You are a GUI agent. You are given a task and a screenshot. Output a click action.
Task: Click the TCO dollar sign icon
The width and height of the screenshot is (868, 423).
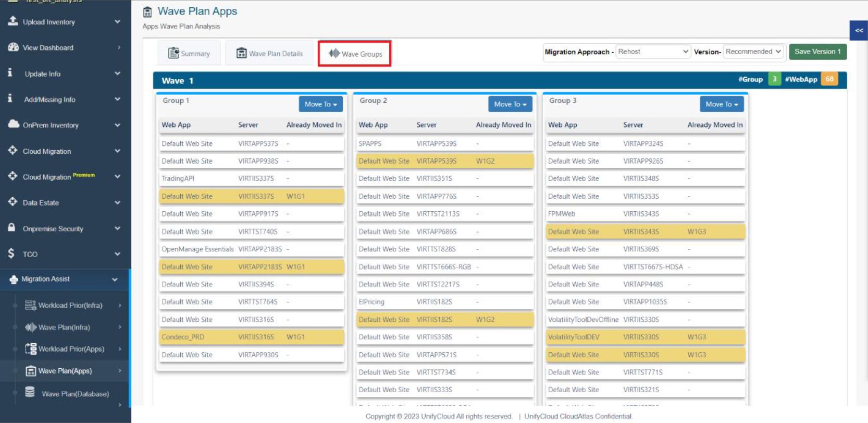click(11, 253)
